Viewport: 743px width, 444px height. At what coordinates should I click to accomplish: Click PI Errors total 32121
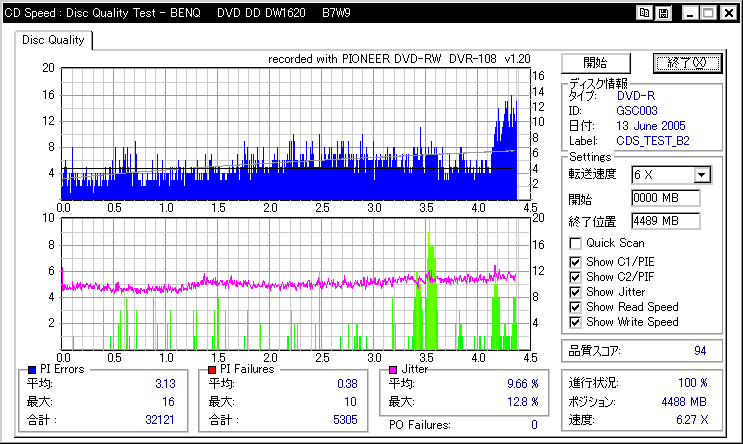pos(160,420)
